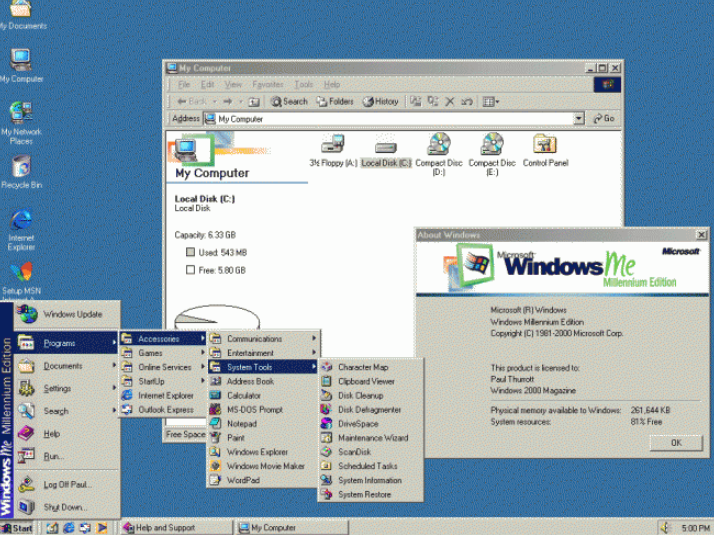714x535 pixels.
Task: Launch Calculator from Accessories
Action: [263, 395]
